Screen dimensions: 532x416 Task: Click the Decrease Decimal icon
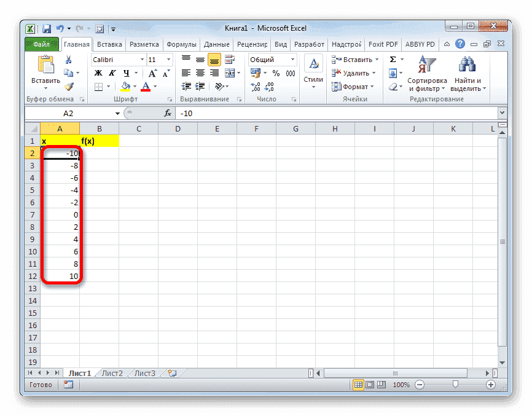(x=270, y=87)
